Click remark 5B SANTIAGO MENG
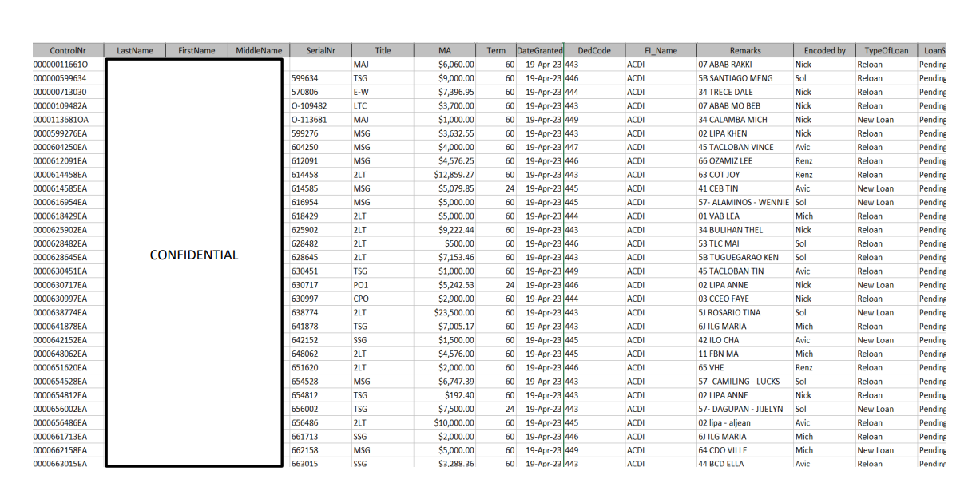The height and width of the screenshot is (487, 980). [x=745, y=78]
